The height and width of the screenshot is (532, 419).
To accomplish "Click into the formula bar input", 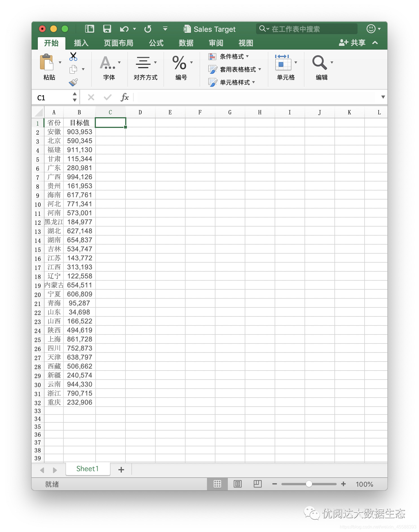I will point(257,97).
